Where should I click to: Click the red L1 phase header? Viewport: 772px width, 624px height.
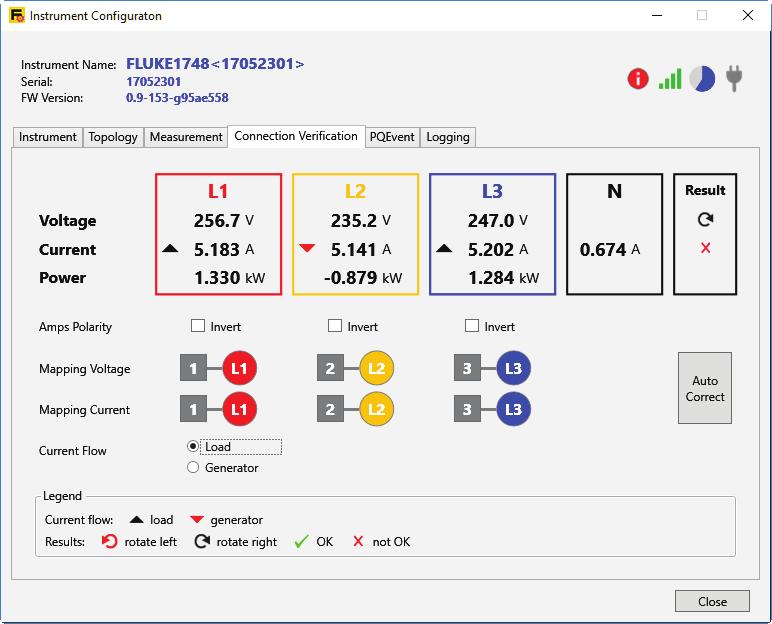[x=218, y=191]
